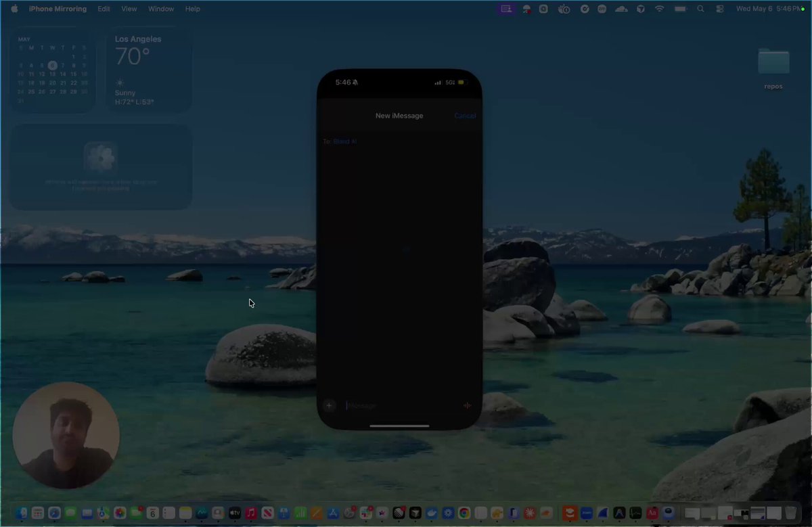Open Music from the Dock

[251, 513]
